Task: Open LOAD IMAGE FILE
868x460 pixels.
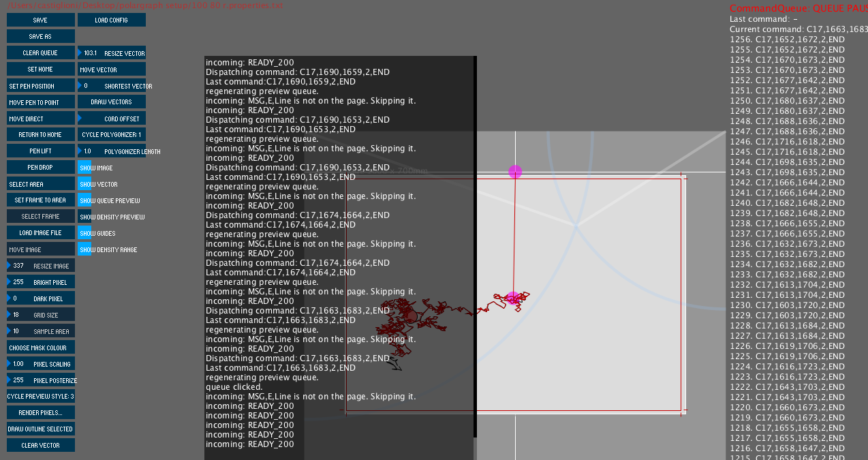Action: click(40, 233)
